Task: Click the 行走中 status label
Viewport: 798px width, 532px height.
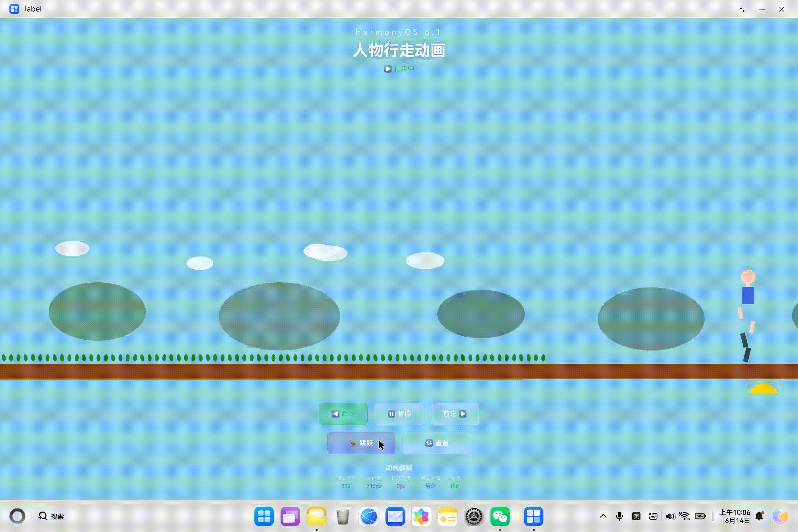Action: tap(399, 69)
